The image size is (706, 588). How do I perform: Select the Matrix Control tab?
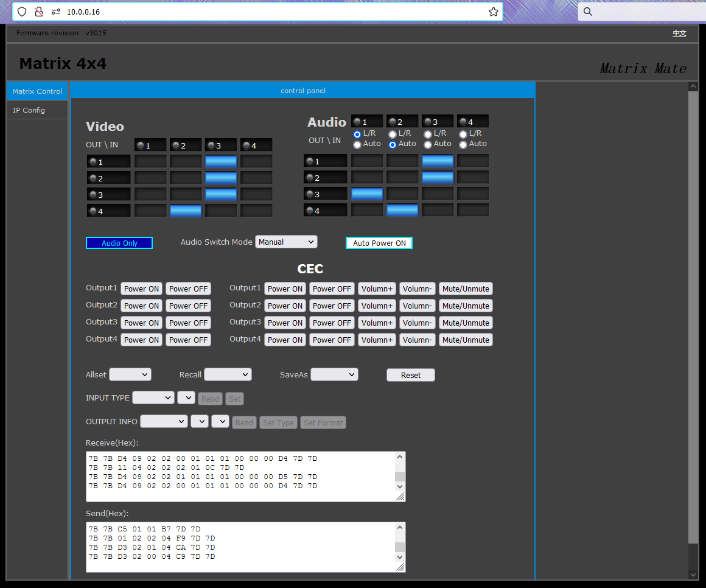(37, 91)
